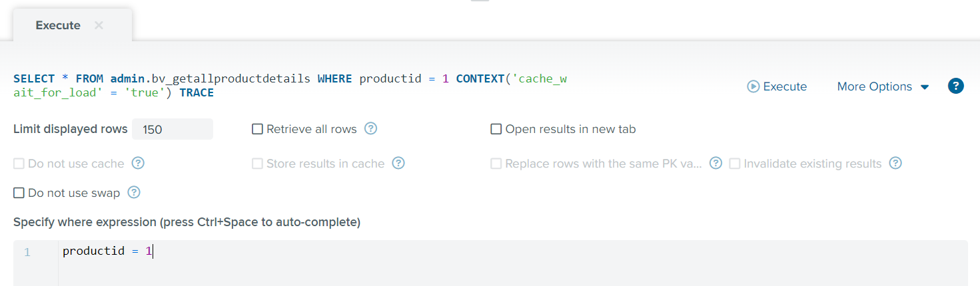Click the blue help icon beside More Options
The image size is (980, 286).
point(956,86)
